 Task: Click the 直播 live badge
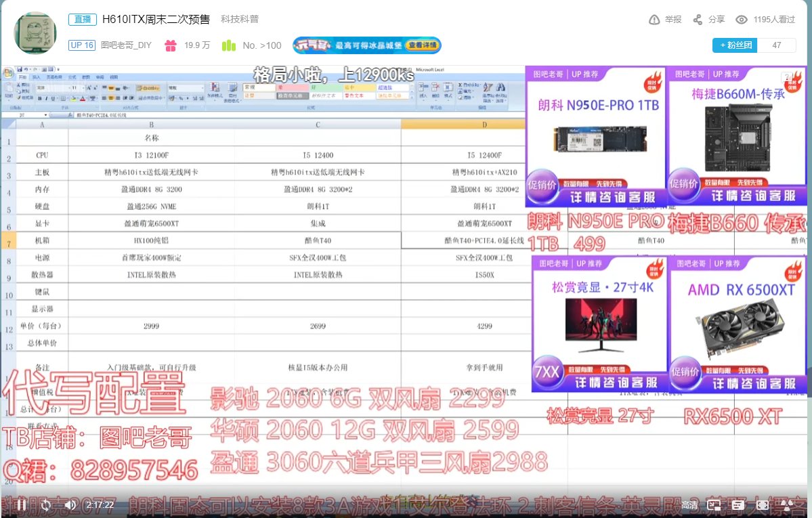coord(83,19)
